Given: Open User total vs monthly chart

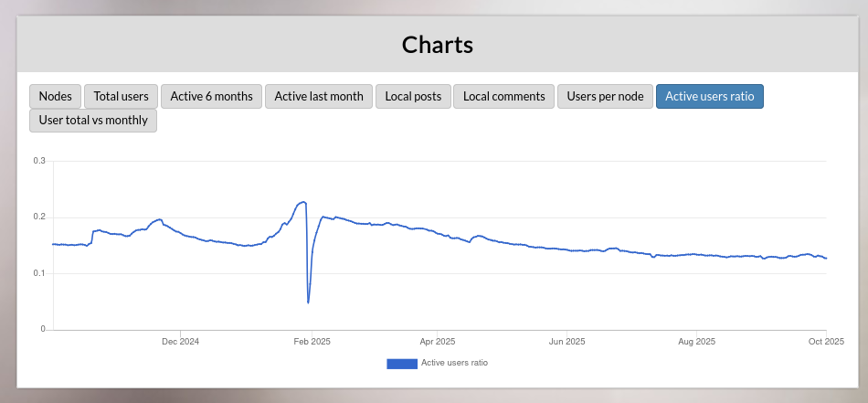Looking at the screenshot, I should click(x=93, y=121).
